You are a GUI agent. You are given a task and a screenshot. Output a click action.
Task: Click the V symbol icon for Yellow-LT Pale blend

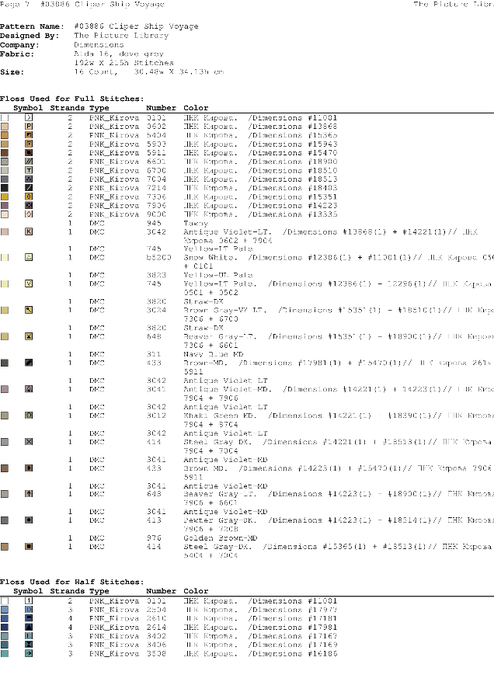(29, 284)
